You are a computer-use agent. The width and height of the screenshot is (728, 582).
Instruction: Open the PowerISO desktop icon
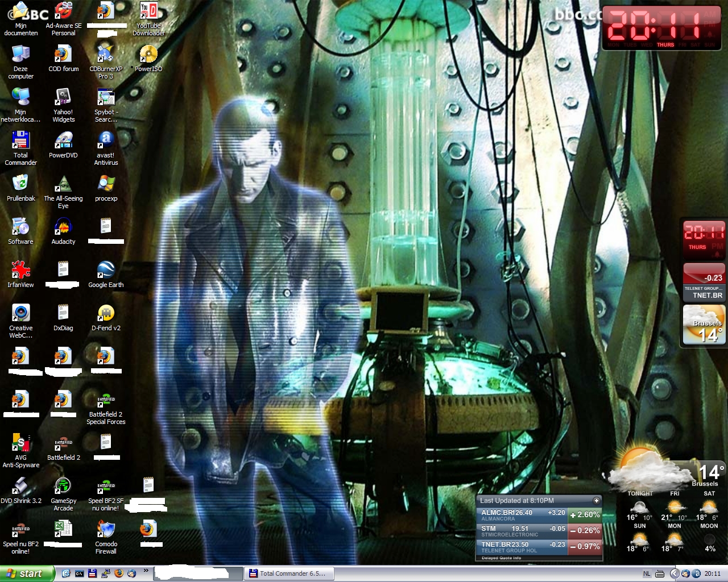coord(148,55)
